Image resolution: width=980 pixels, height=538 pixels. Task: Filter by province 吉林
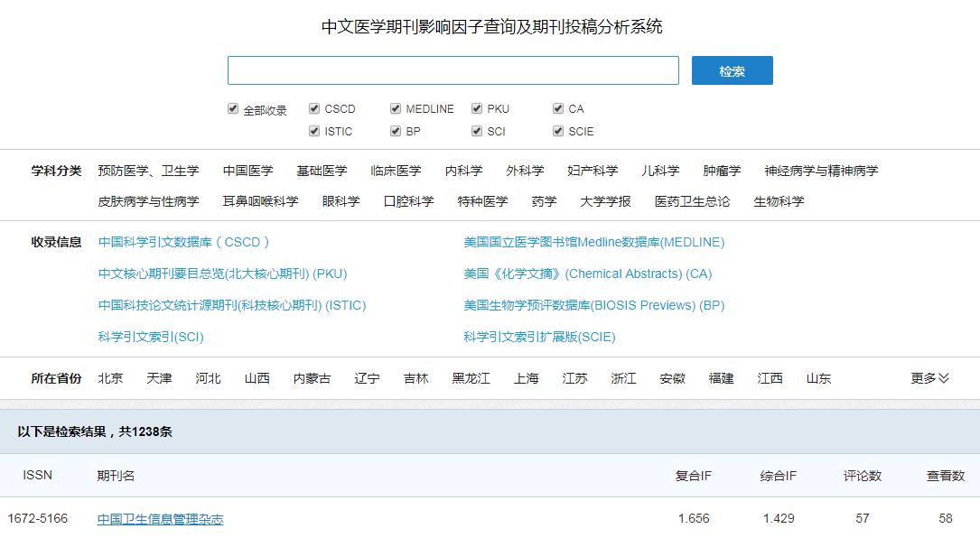click(415, 378)
